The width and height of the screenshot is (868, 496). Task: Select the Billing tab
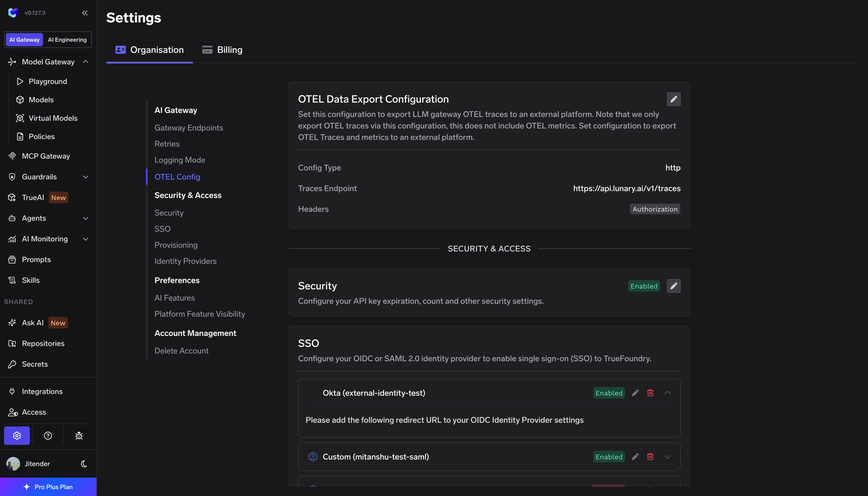tap(222, 50)
